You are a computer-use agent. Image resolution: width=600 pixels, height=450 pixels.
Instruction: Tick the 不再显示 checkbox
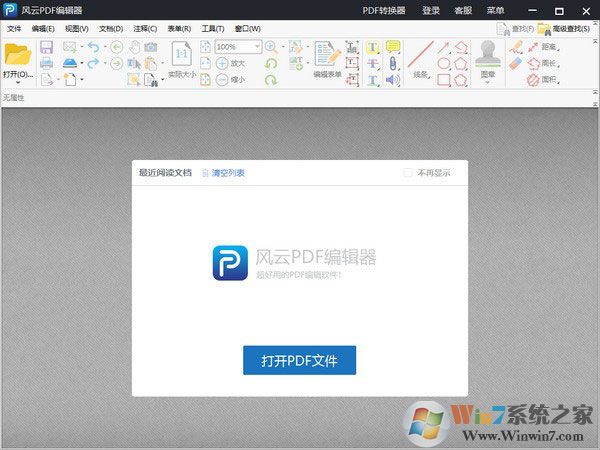pos(408,173)
